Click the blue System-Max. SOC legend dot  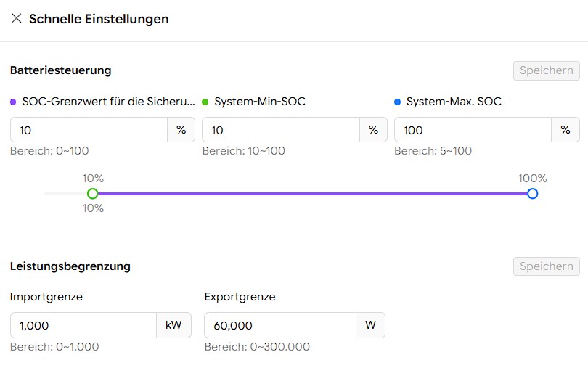tap(398, 102)
